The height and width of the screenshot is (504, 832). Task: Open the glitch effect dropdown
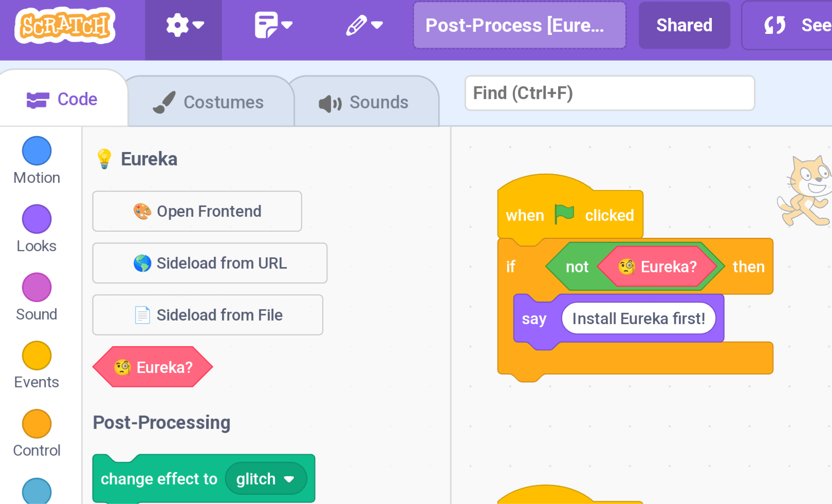pyautogui.click(x=266, y=479)
